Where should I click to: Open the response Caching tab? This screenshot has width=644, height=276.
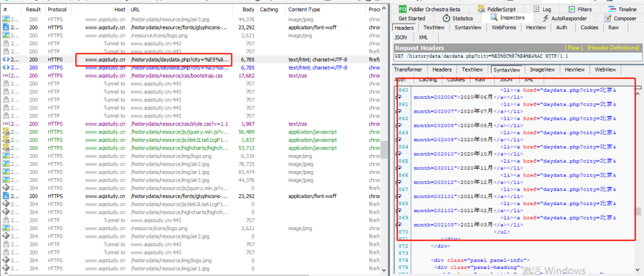tap(428, 80)
